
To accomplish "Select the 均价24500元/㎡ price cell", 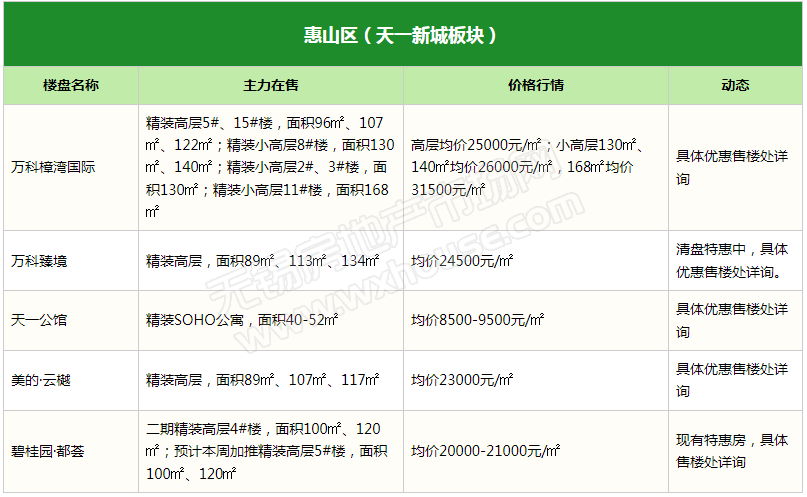I will pyautogui.click(x=463, y=261).
